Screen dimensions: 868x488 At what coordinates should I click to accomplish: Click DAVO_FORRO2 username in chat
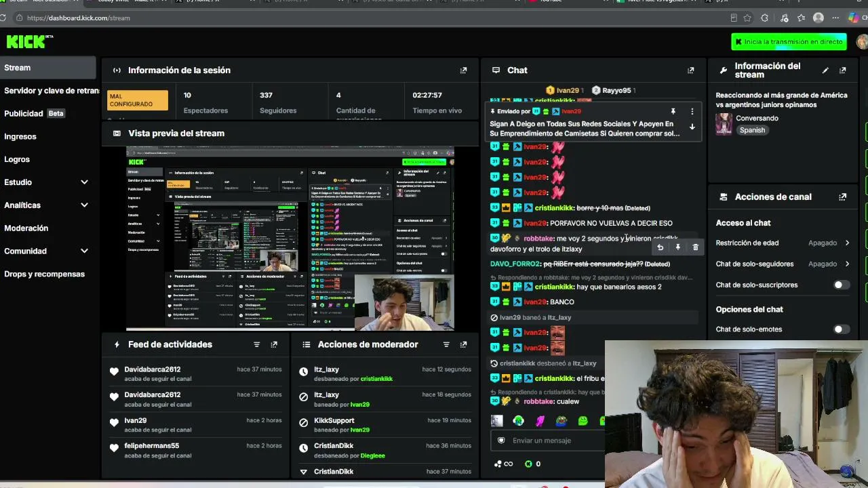click(x=515, y=264)
